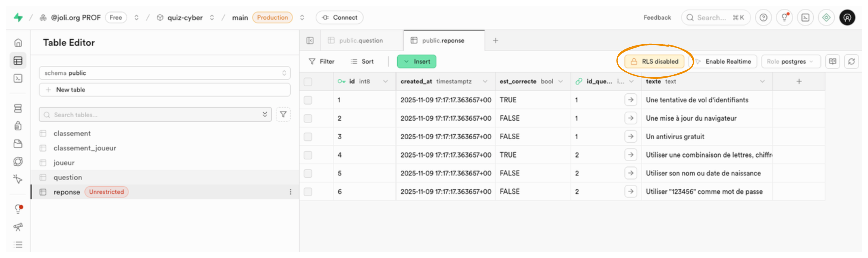
Task: Open the Database icon in sidebar
Action: pos(18,108)
